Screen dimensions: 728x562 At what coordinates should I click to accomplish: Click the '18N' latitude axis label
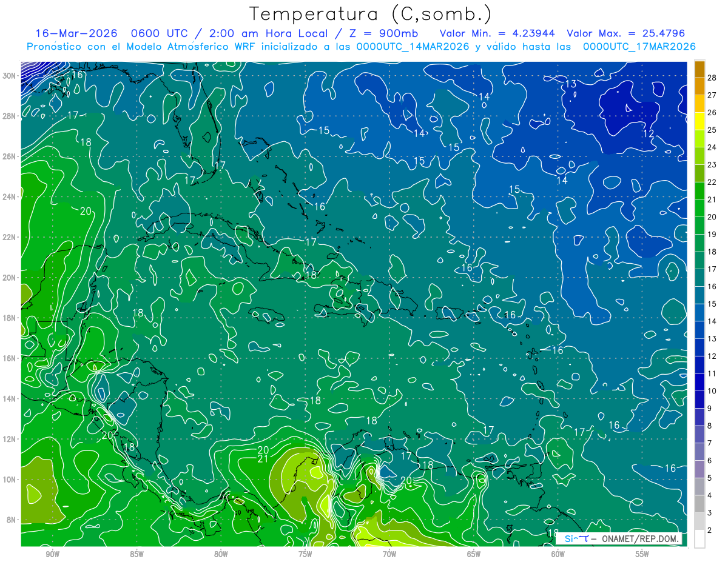coord(9,318)
